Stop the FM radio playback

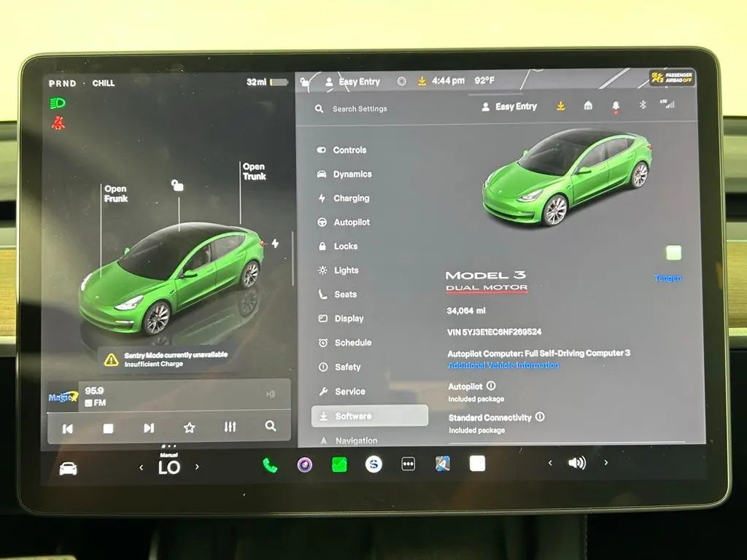108,429
